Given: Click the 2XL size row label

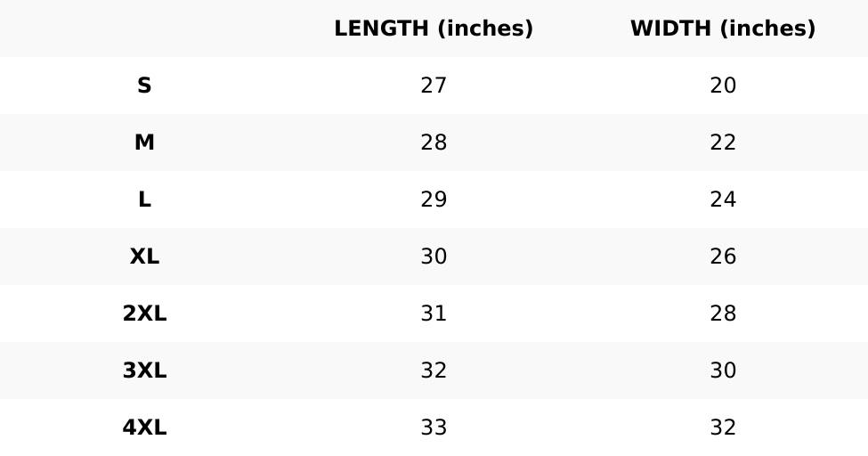Looking at the screenshot, I should coord(144,313).
